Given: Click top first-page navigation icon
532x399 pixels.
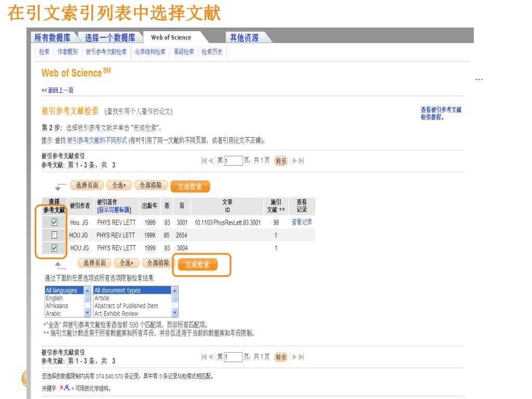Looking at the screenshot, I should tap(204, 161).
